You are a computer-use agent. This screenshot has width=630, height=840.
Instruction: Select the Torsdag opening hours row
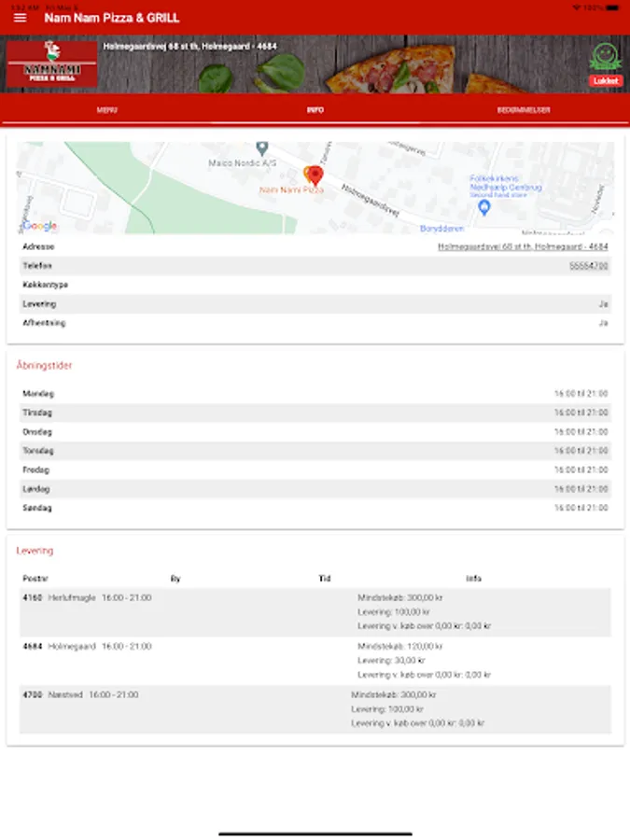pos(315,451)
